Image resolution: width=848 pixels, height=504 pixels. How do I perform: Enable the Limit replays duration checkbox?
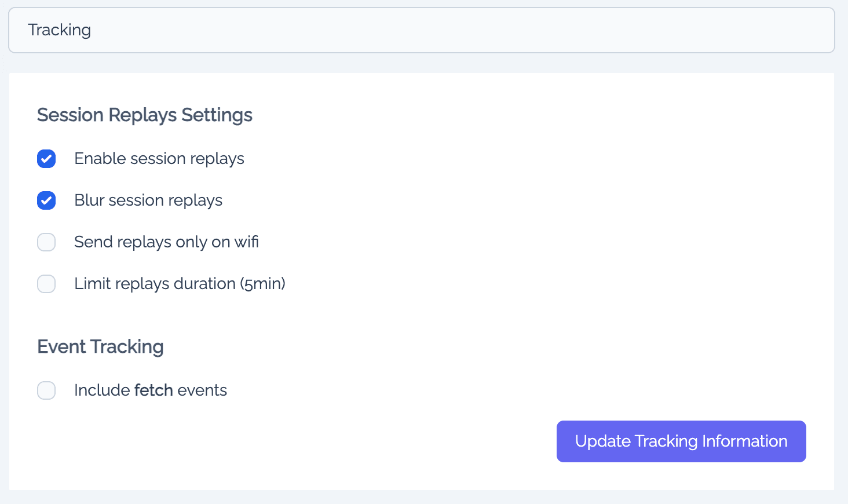(46, 284)
